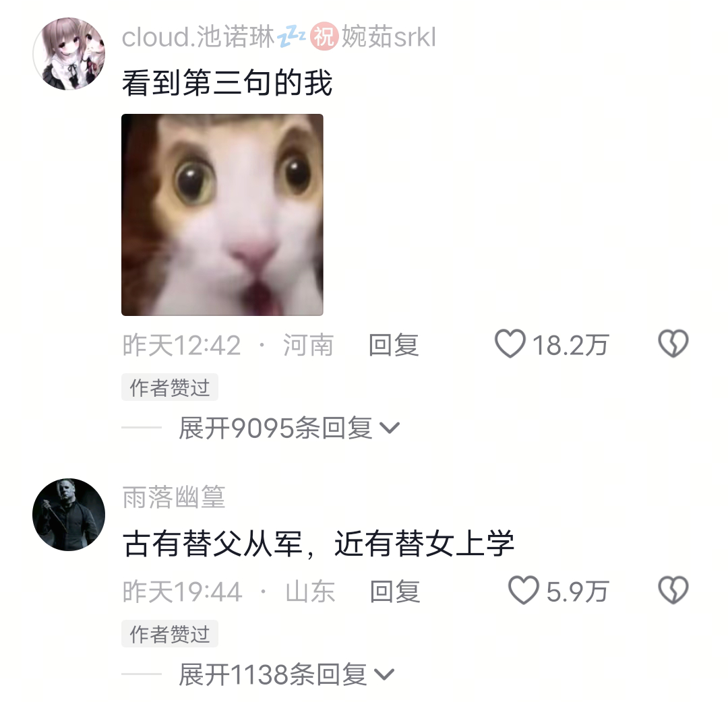Like the comment with 18.2万 likes
This screenshot has width=728, height=702.
510,344
